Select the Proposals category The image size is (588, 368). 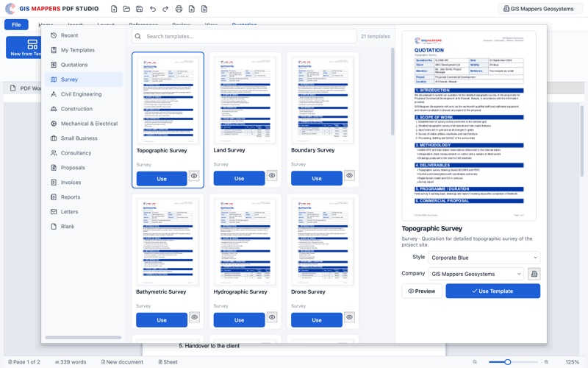[x=83, y=168]
